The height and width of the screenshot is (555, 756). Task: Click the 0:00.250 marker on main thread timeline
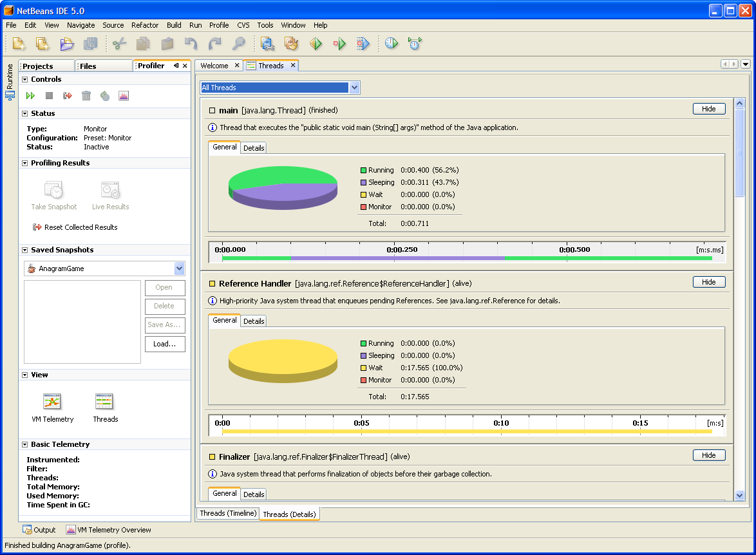click(402, 250)
